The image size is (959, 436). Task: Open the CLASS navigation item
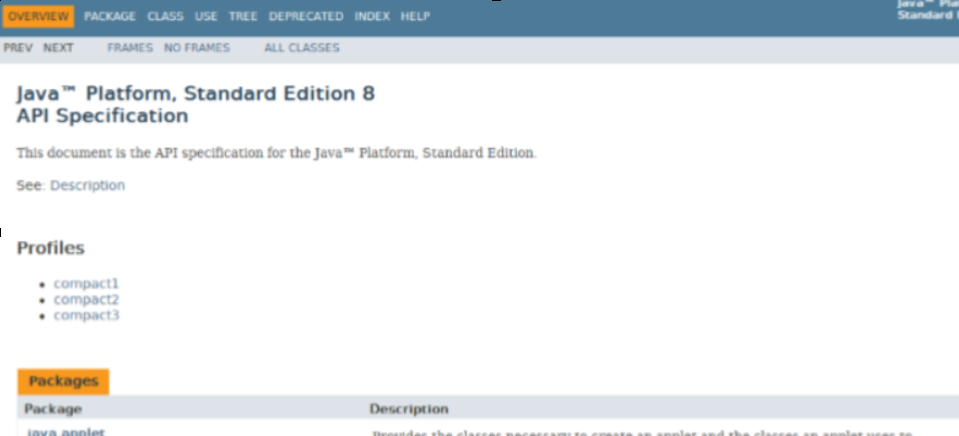(165, 17)
